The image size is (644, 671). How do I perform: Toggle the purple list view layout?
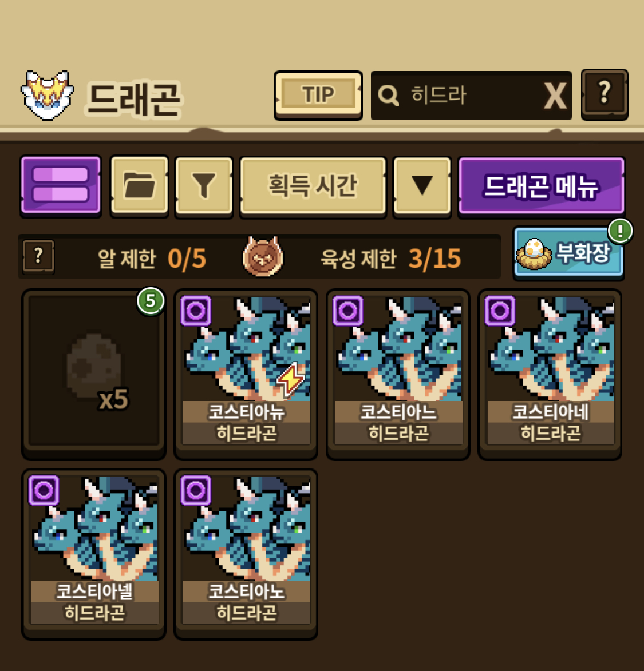[61, 185]
